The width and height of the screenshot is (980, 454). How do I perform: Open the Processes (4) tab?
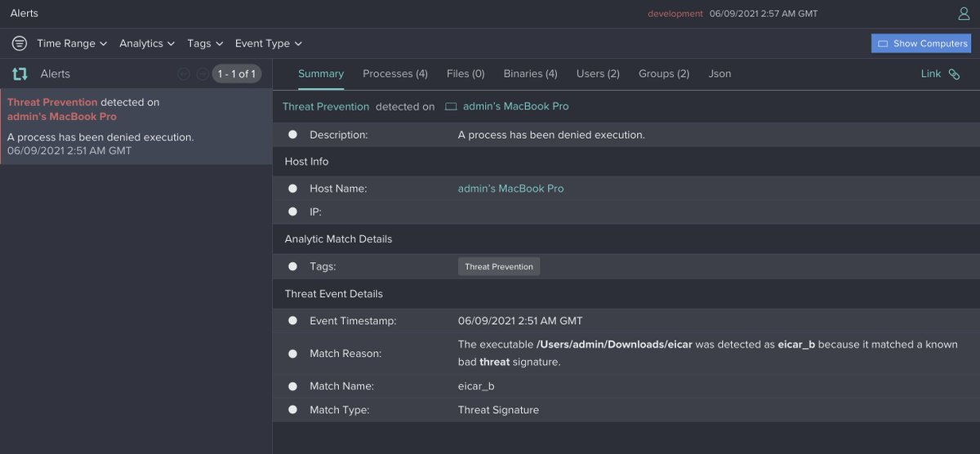[x=395, y=73]
